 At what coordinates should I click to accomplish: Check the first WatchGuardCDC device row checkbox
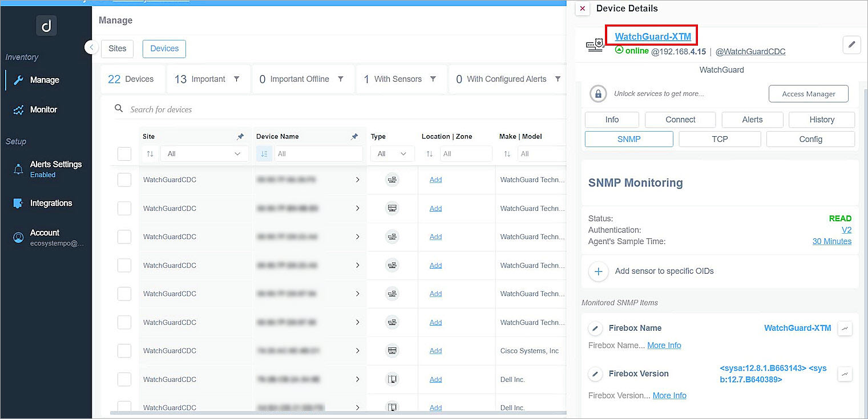click(x=124, y=180)
